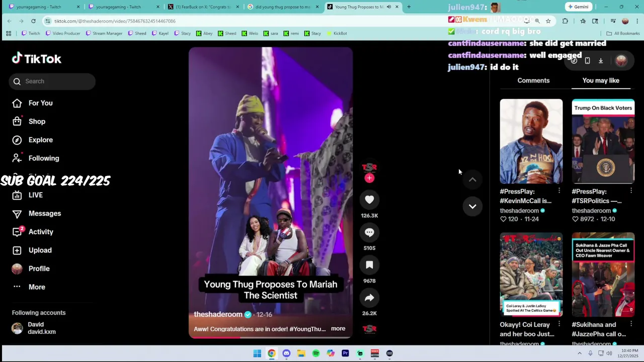The height and width of the screenshot is (362, 644).
Task: Show hidden system tray icons
Action: tap(580, 353)
